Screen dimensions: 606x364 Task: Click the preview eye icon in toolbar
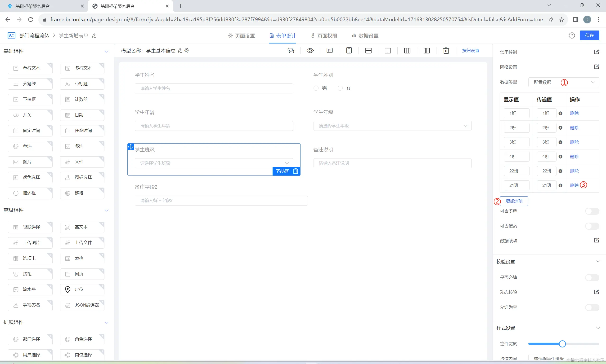[x=310, y=51]
